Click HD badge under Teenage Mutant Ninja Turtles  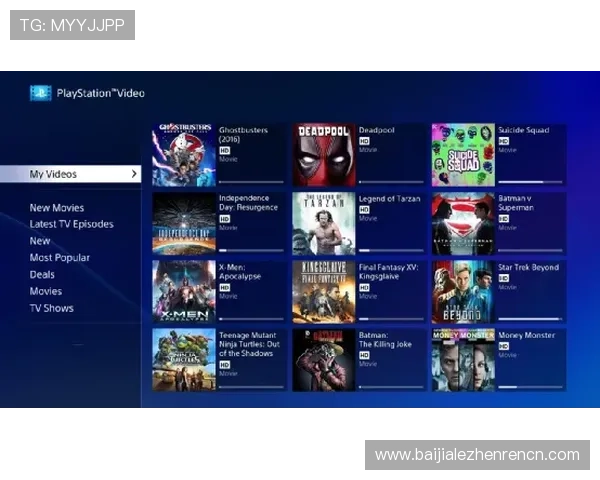pos(225,365)
